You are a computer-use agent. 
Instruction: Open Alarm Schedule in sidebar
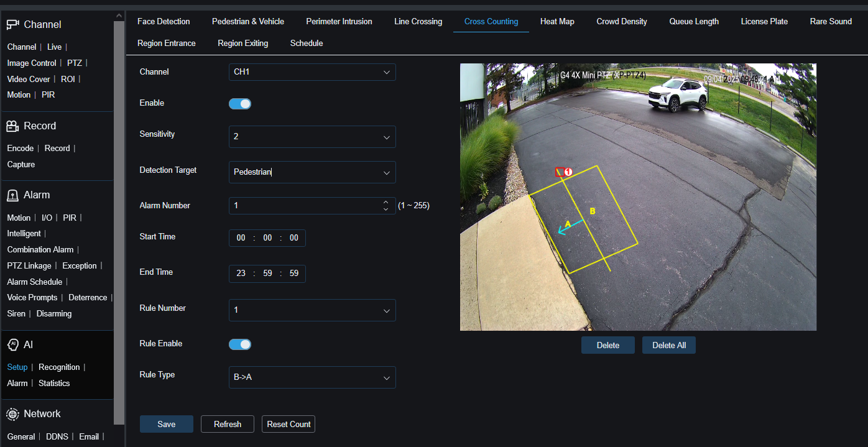[x=35, y=282]
